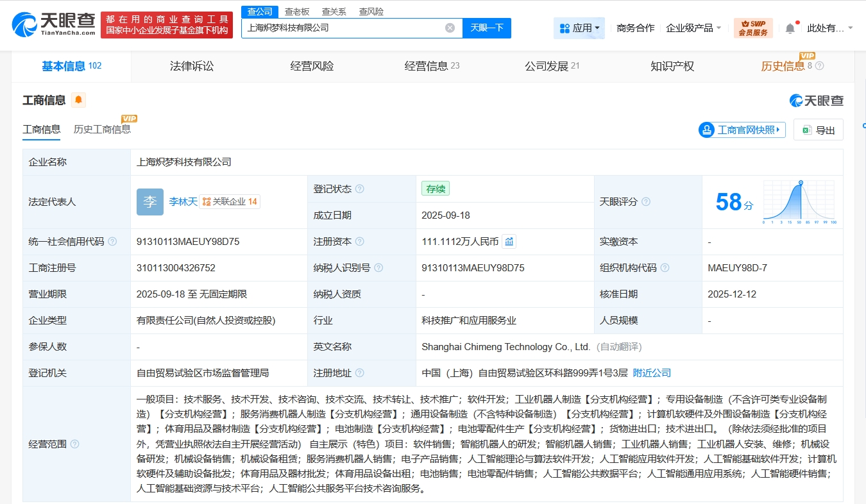
Task: Open the registered capital chart icon
Action: pos(509,242)
